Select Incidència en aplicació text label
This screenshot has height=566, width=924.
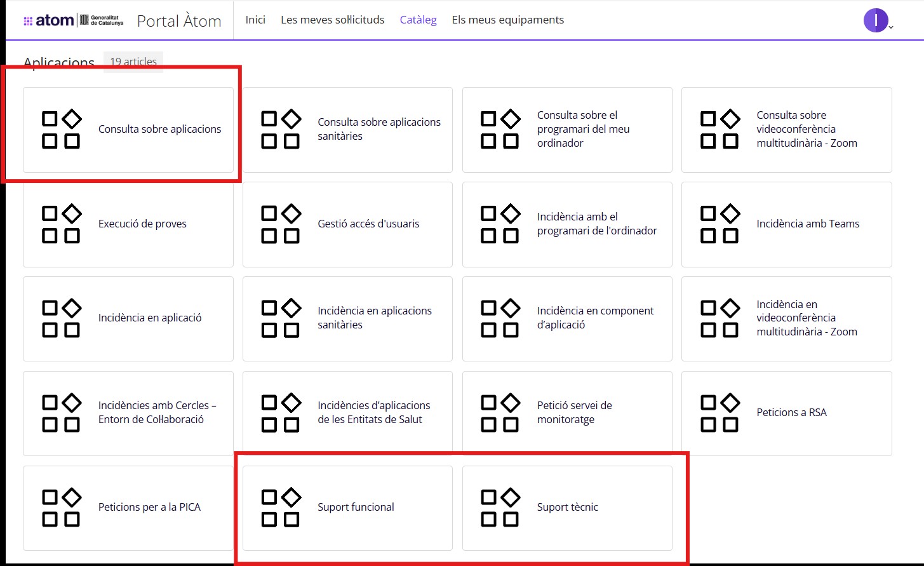pyautogui.click(x=150, y=318)
